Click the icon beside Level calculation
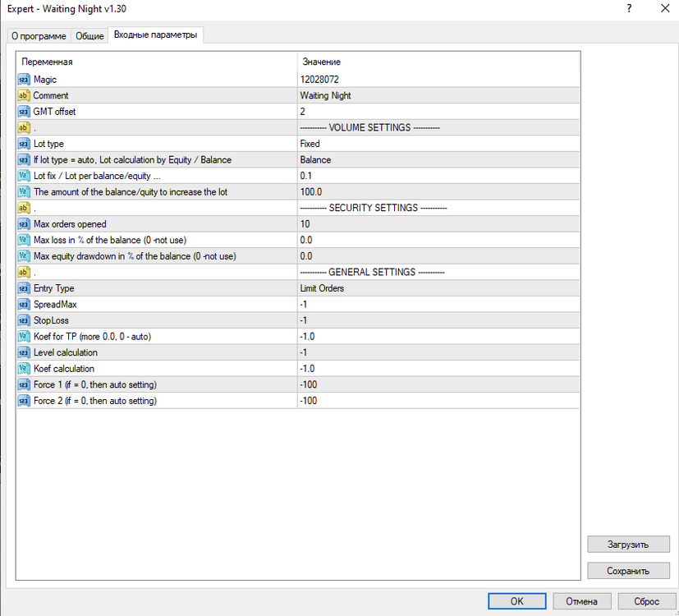The height and width of the screenshot is (616, 679). 24,352
